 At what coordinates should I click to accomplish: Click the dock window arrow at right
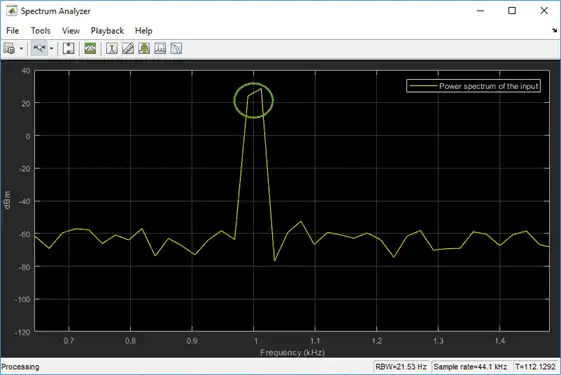tap(554, 31)
